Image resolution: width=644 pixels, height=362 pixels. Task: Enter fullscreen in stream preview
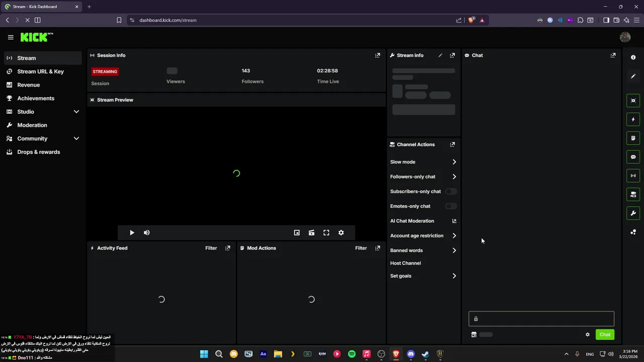tap(326, 232)
